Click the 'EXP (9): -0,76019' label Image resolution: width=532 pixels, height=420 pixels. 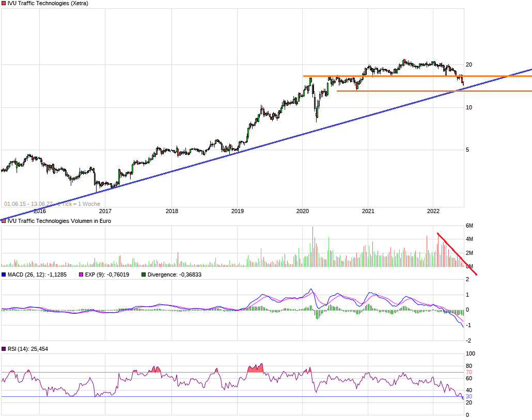(107, 274)
